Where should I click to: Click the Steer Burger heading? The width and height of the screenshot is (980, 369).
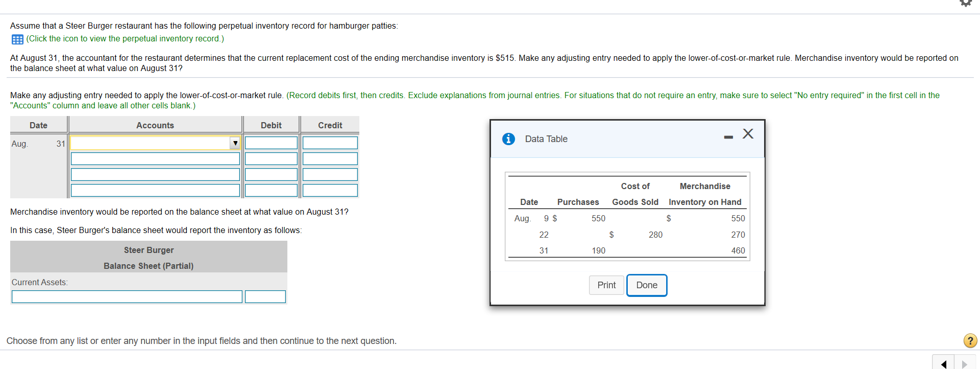149,250
